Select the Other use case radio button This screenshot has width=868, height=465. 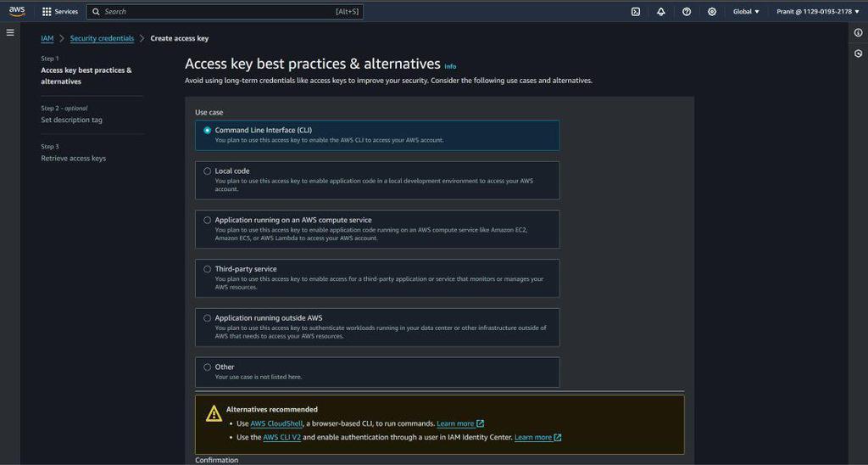pyautogui.click(x=207, y=367)
